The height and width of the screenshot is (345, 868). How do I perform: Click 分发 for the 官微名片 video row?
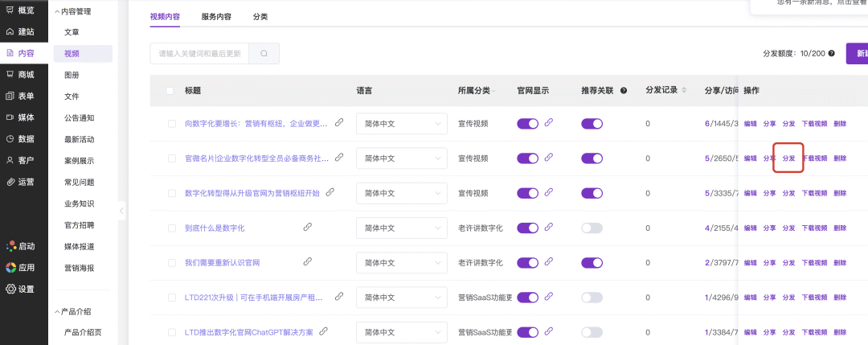point(788,158)
